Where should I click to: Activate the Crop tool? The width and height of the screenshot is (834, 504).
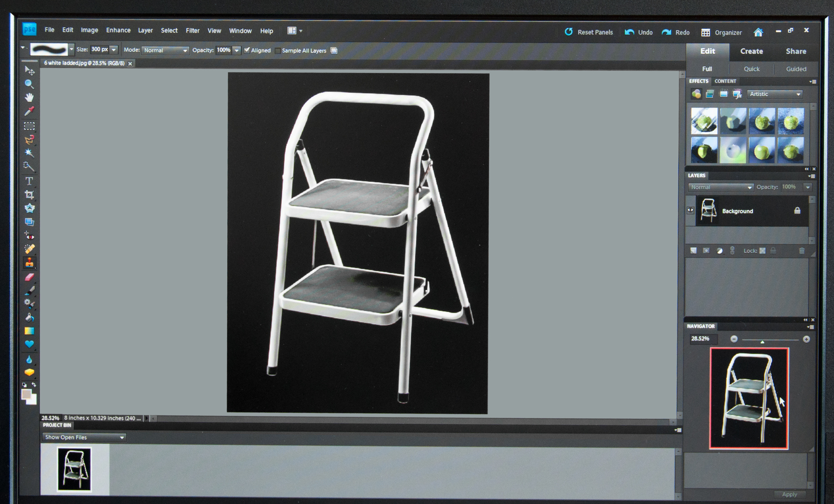pos(29,194)
